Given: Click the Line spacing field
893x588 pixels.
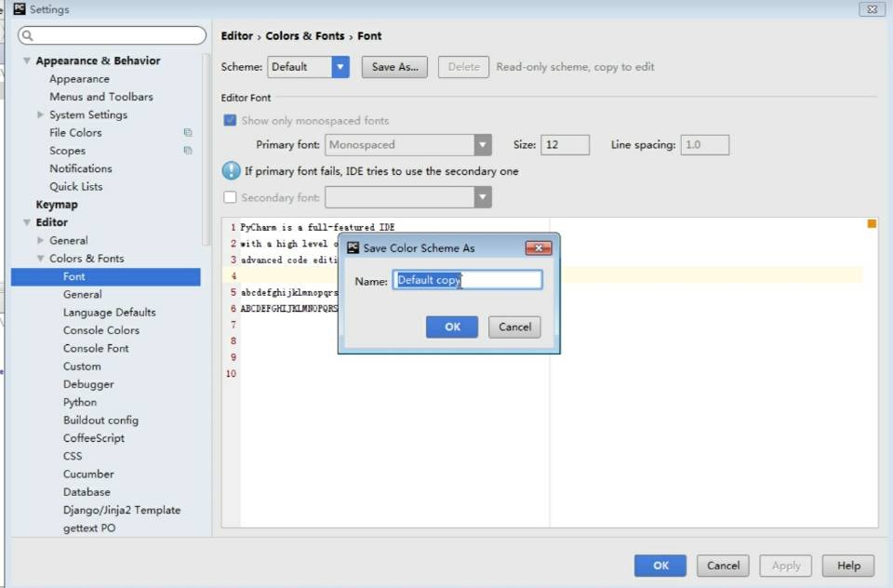Looking at the screenshot, I should pos(704,145).
